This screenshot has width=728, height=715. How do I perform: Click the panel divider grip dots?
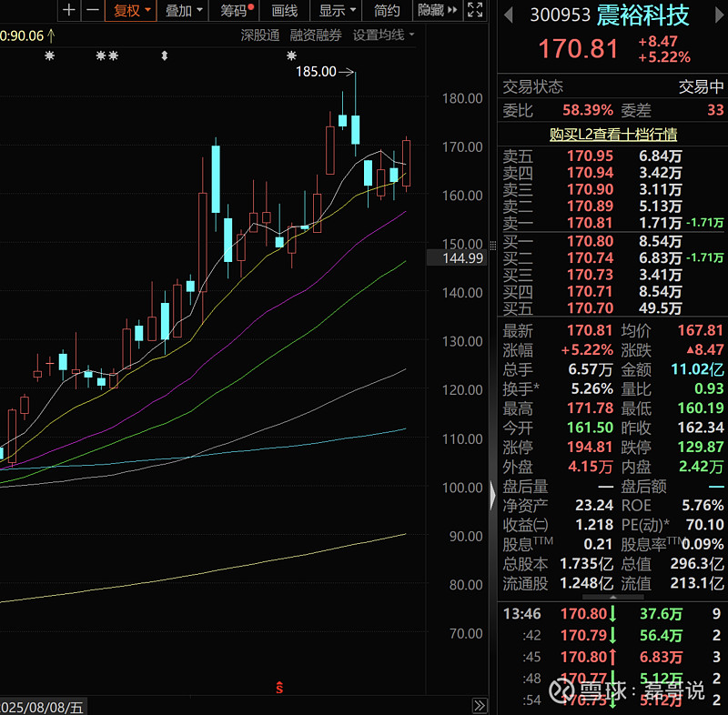pos(492,245)
